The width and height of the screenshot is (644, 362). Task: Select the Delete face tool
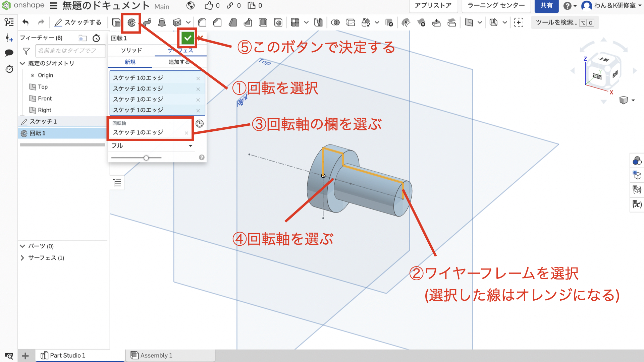(421, 22)
